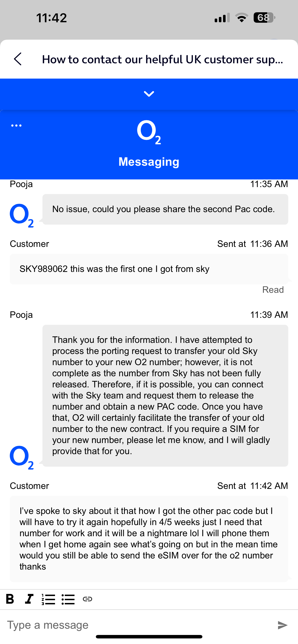
Task: Tap the page title about UK customer support
Action: pos(163,60)
